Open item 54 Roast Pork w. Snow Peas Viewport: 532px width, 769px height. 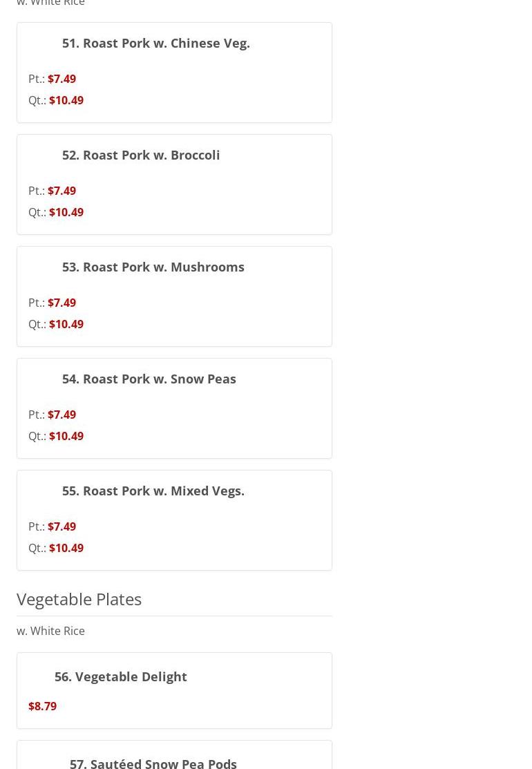[149, 379]
